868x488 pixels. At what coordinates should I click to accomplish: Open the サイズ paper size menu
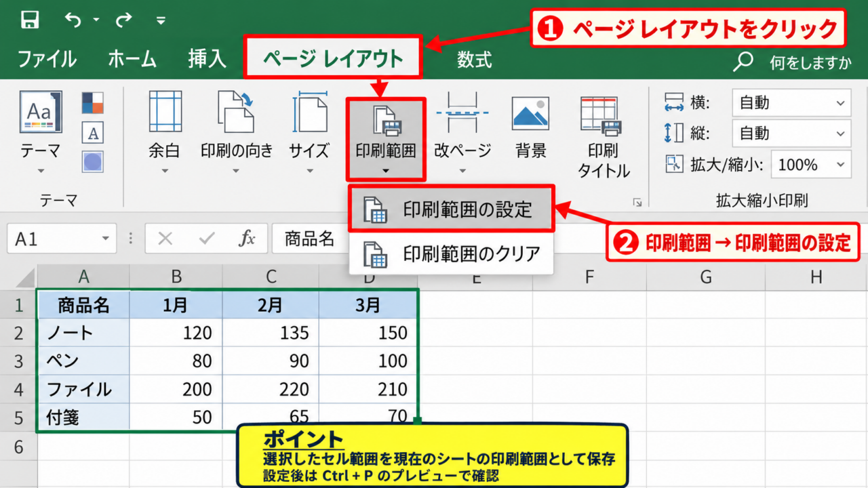309,132
